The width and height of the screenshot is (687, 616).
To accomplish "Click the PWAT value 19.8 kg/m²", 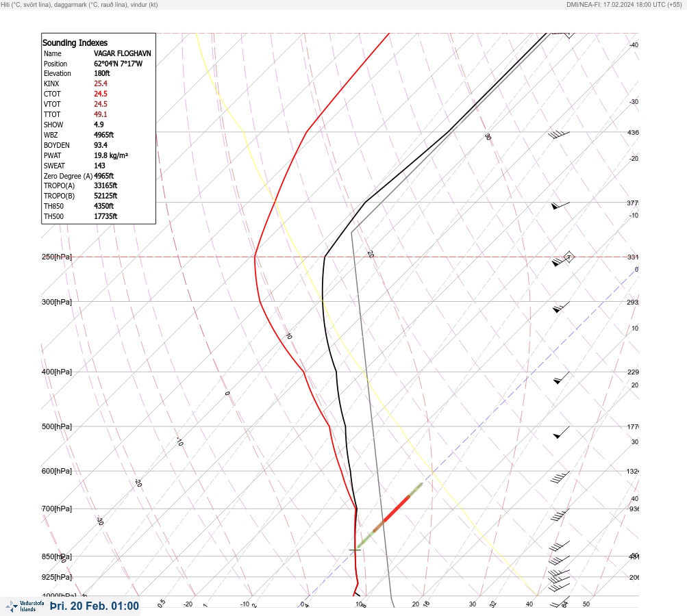I will click(111, 155).
